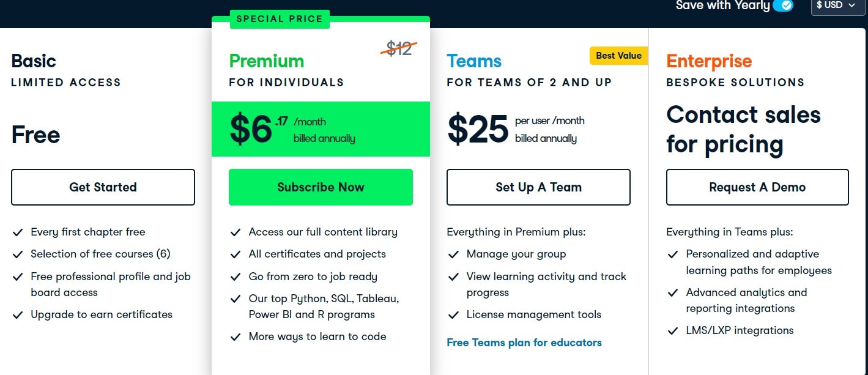Open the $ USD currency dropdown
Screen dimensions: 868x375
click(x=837, y=6)
